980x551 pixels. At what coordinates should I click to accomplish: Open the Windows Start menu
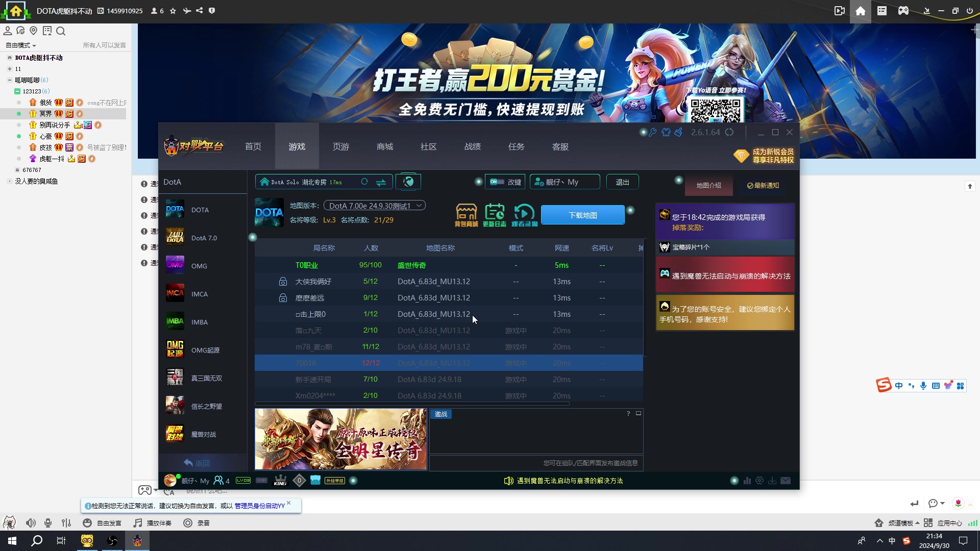point(12,541)
